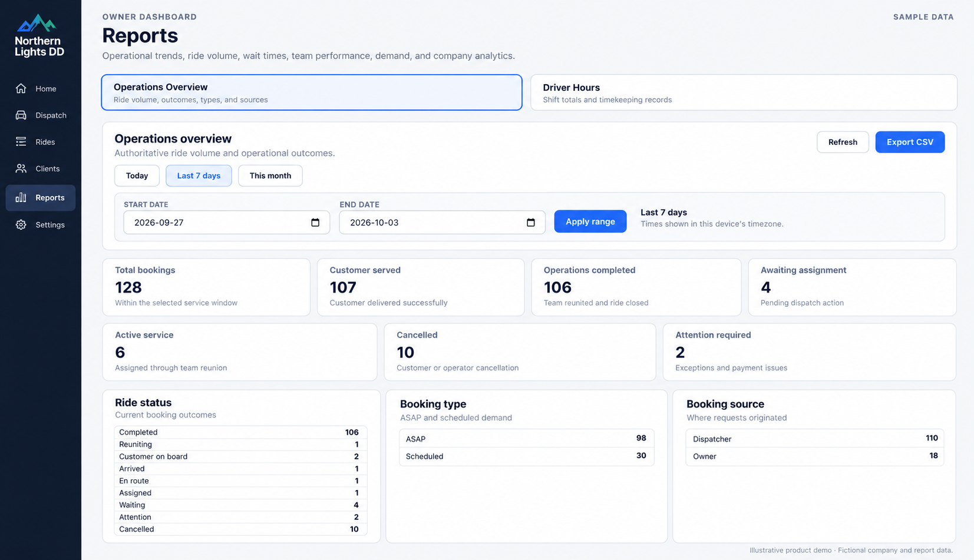Viewport: 974px width, 560px height.
Task: Click the Apply range button
Action: tap(590, 221)
